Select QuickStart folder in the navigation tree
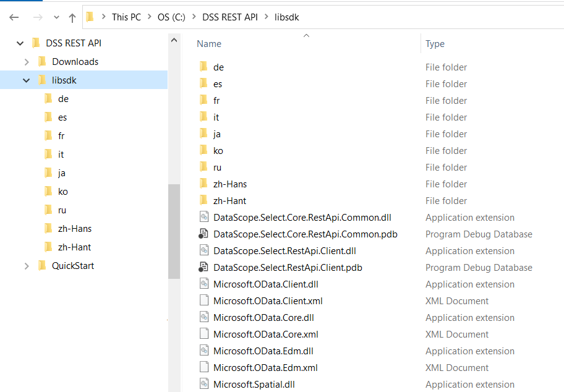 (x=73, y=266)
